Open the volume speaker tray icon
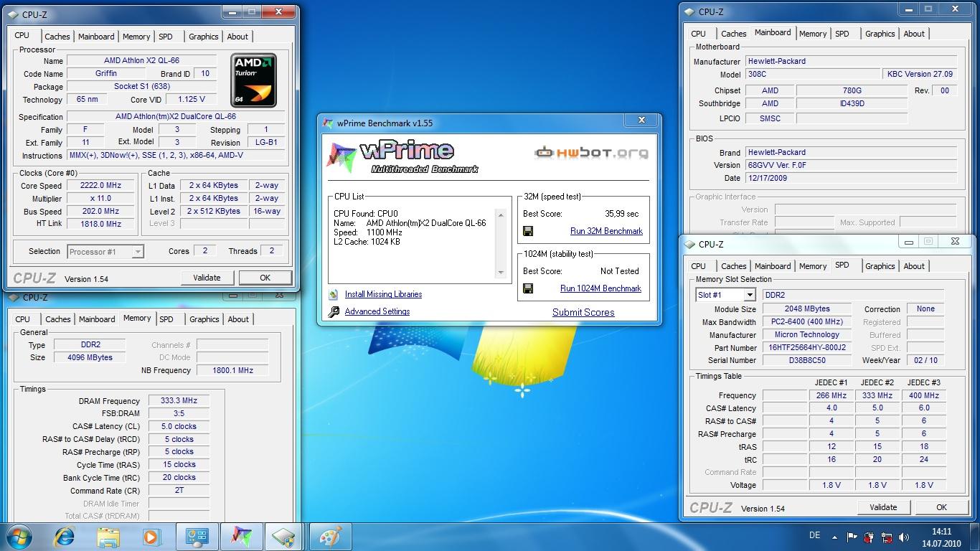This screenshot has width=980, height=551. 905,537
